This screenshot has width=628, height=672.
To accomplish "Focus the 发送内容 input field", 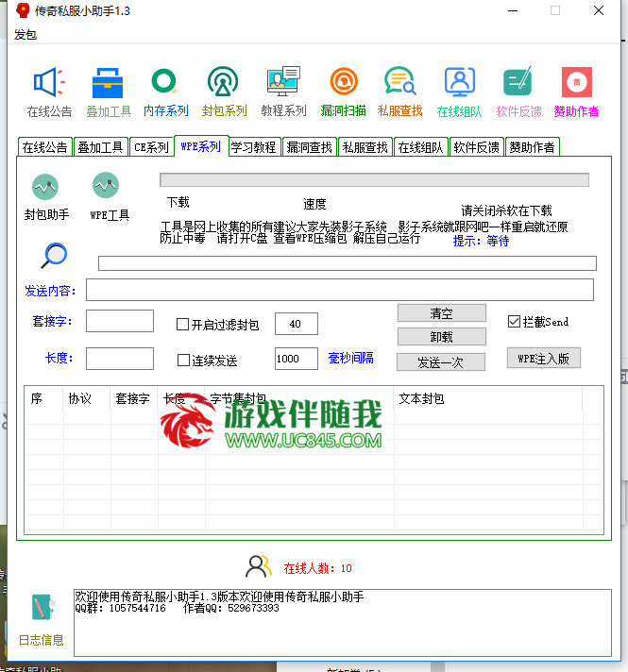I will click(340, 290).
